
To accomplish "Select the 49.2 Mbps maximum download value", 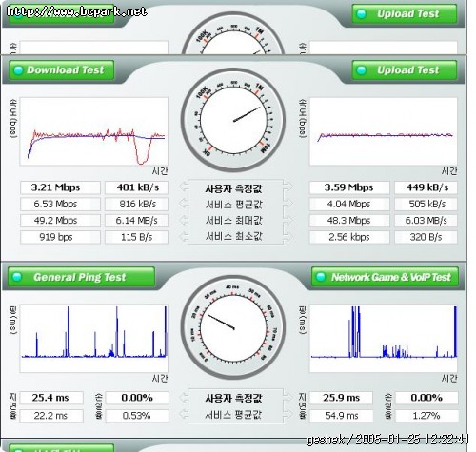I will (60, 221).
